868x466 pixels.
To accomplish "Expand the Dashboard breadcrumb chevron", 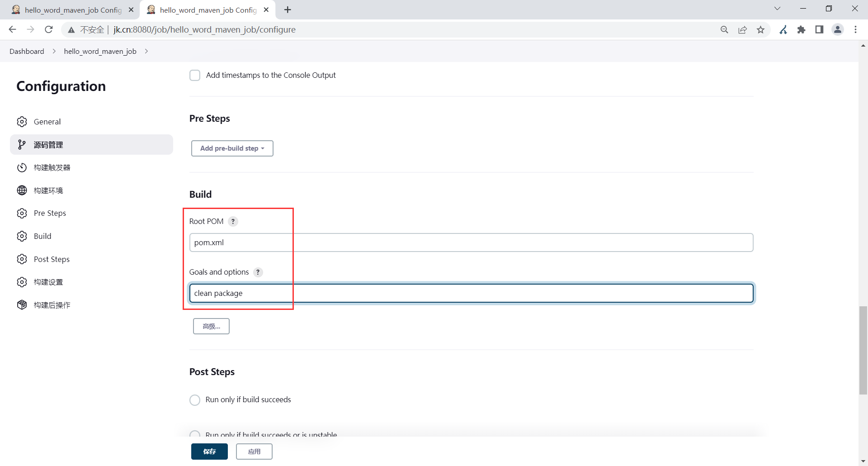I will coord(54,51).
